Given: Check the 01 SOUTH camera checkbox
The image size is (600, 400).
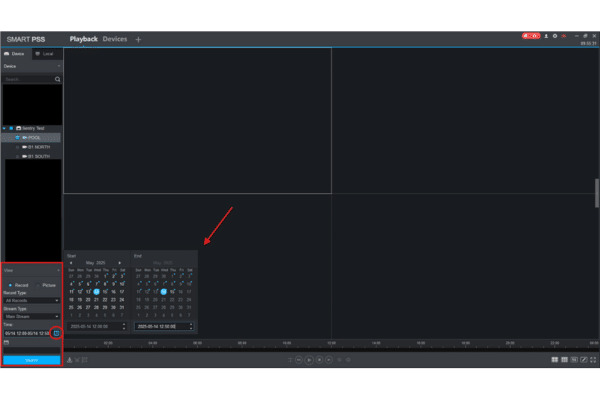Looking at the screenshot, I should coord(17,156).
